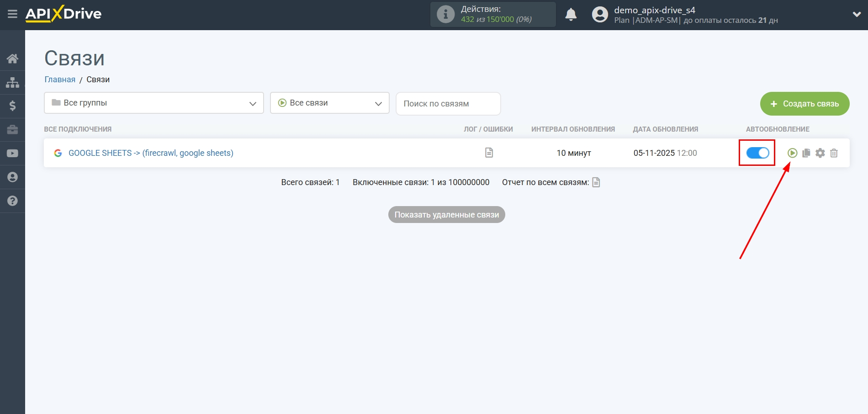The width and height of the screenshot is (868, 414).
Task: Click the notification bell icon
Action: coord(571,15)
